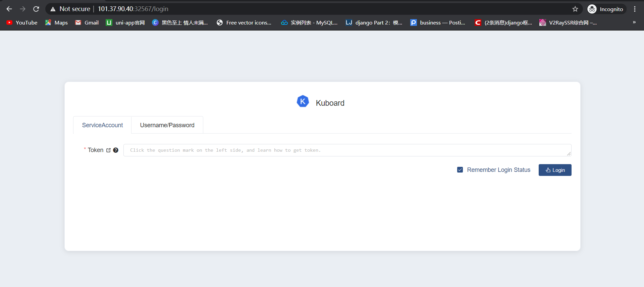Reload the page with the refresh icon
This screenshot has height=287, width=644.
36,9
